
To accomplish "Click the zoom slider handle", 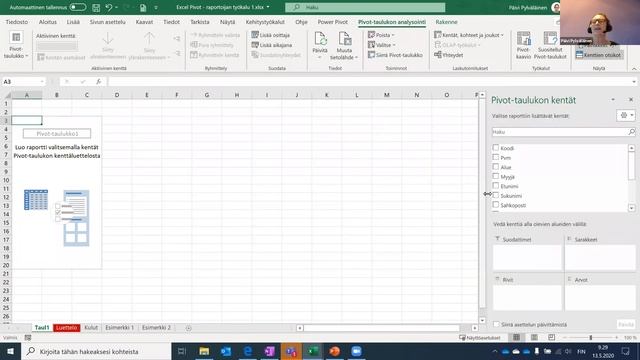I will coord(591,338).
